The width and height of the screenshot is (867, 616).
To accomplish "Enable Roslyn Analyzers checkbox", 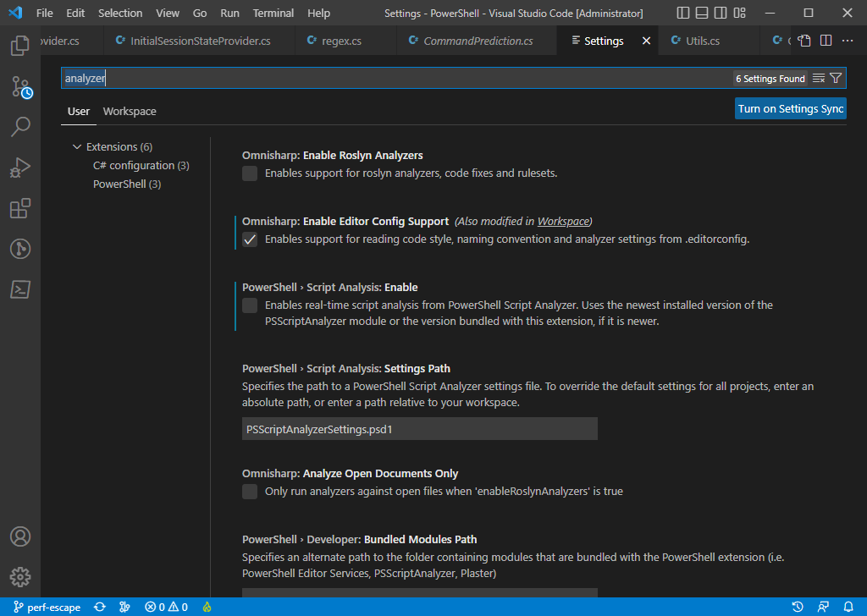I will click(x=250, y=173).
